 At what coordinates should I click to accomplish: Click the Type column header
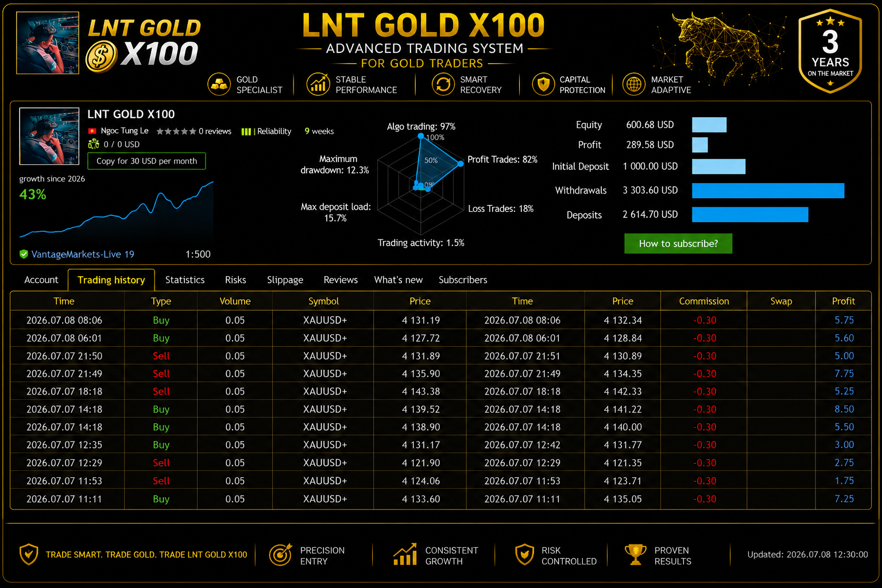[161, 301]
